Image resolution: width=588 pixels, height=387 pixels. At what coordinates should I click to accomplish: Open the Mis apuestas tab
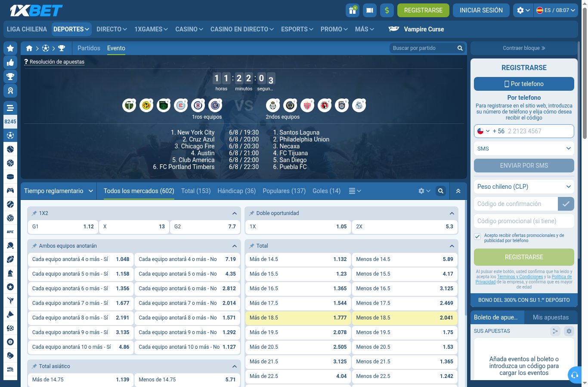[551, 317]
